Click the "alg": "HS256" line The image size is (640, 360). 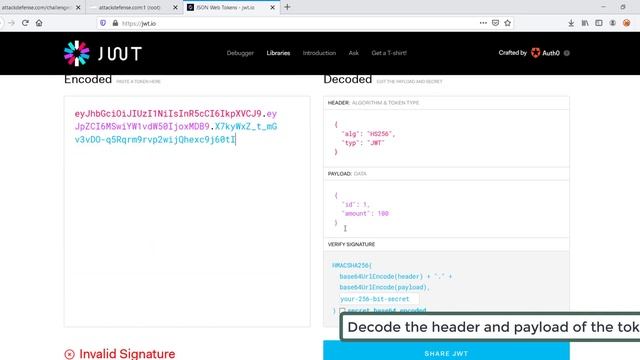click(368, 134)
